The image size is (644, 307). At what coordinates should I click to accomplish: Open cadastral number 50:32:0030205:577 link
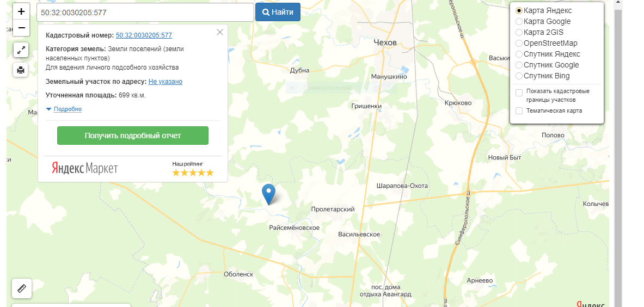[144, 35]
